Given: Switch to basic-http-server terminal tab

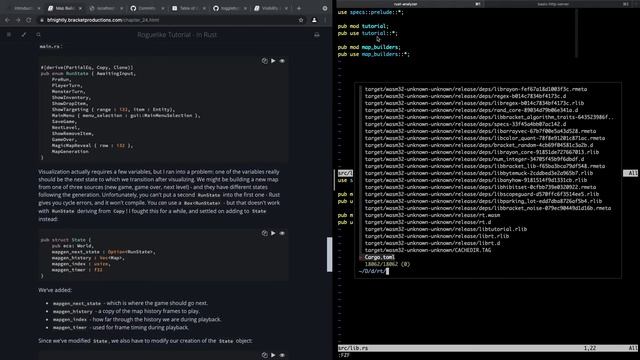Looking at the screenshot, I should click(553, 4).
